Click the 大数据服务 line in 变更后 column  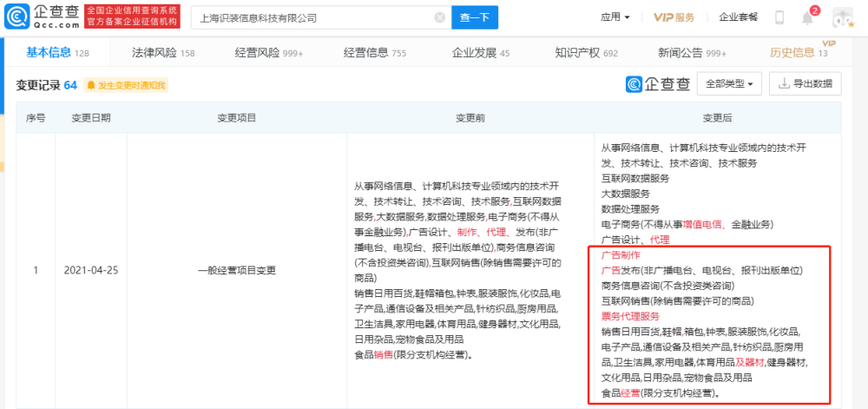[626, 194]
